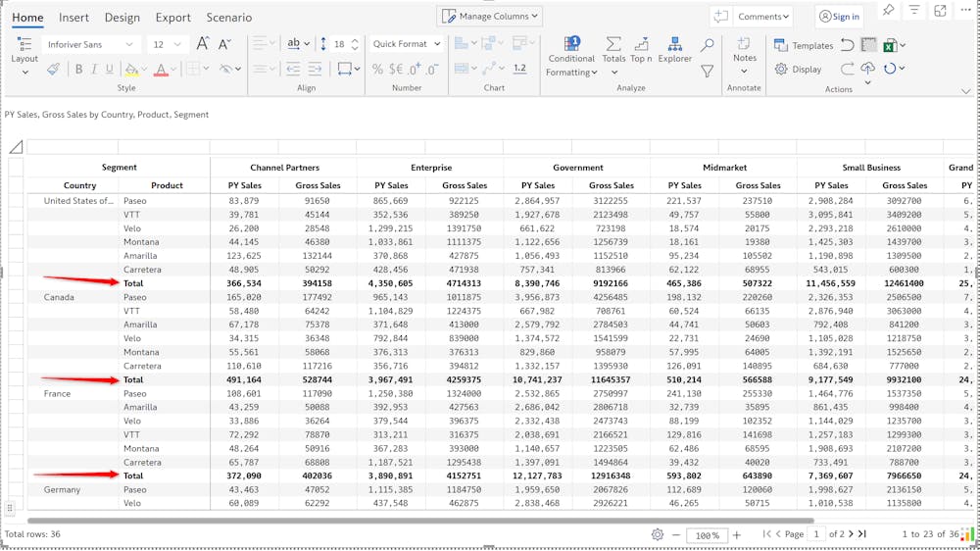This screenshot has height=551, width=980.
Task: Open the Scenario tab
Action: pos(228,18)
